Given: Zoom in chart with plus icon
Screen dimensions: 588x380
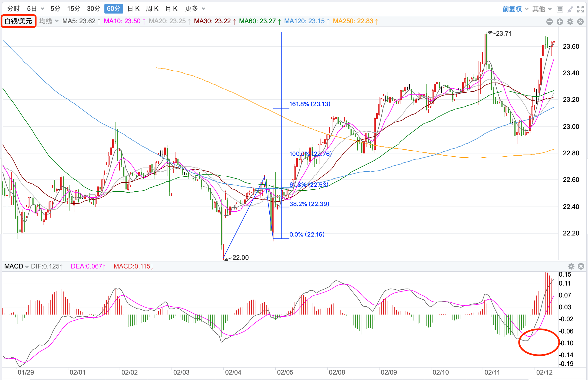Looking at the screenshot, I should 560,22.
